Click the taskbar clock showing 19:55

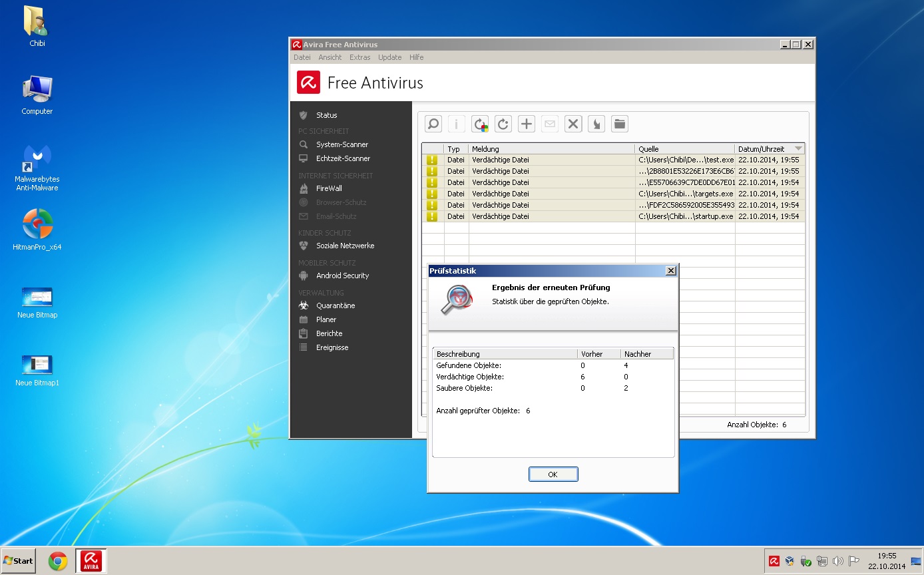click(x=887, y=561)
